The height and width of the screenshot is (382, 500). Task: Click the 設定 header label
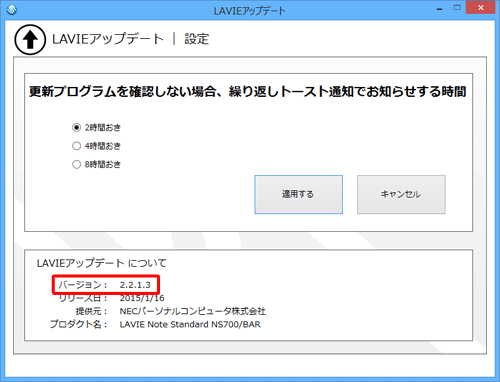197,39
